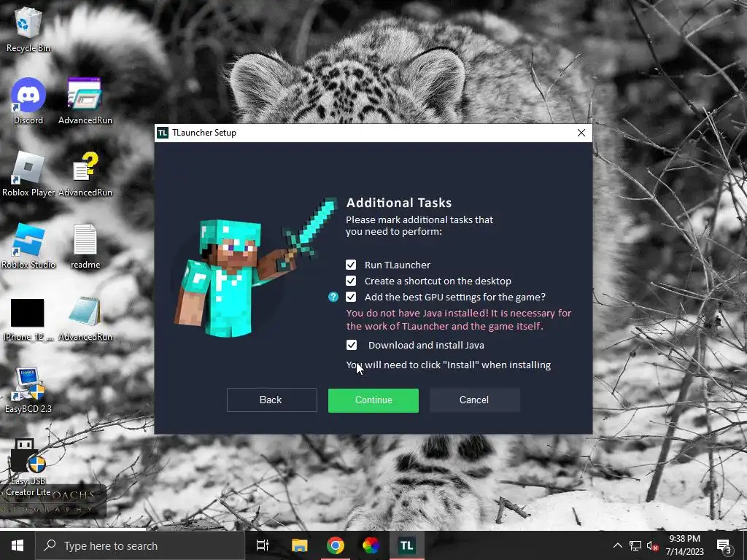
Task: Select the EasyBCD 2.3 desktop shortcut
Action: (x=28, y=391)
